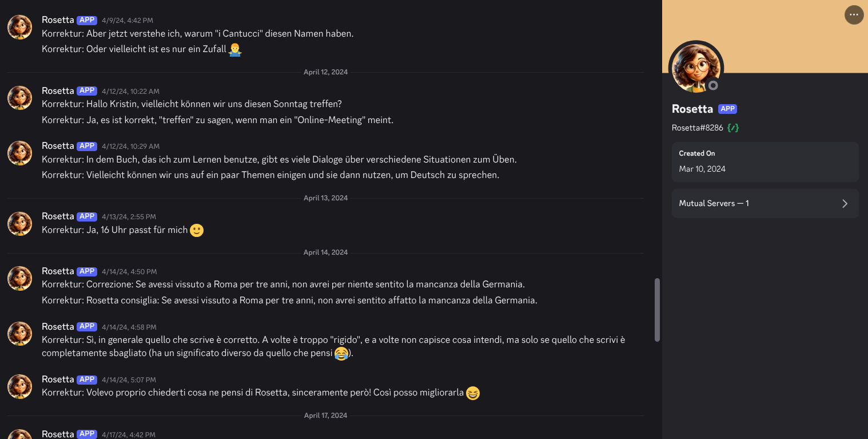Click the laughing-crying emoji after 'pensi'

[341, 354]
